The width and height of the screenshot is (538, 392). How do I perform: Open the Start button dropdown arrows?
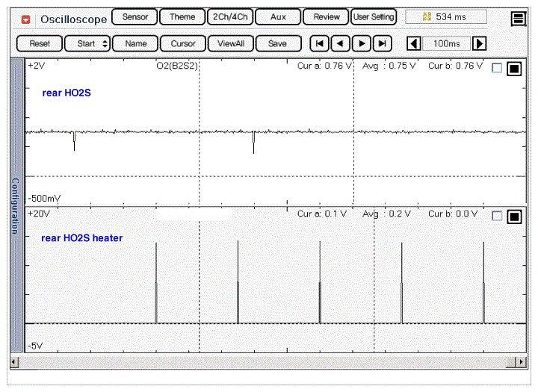coord(105,43)
